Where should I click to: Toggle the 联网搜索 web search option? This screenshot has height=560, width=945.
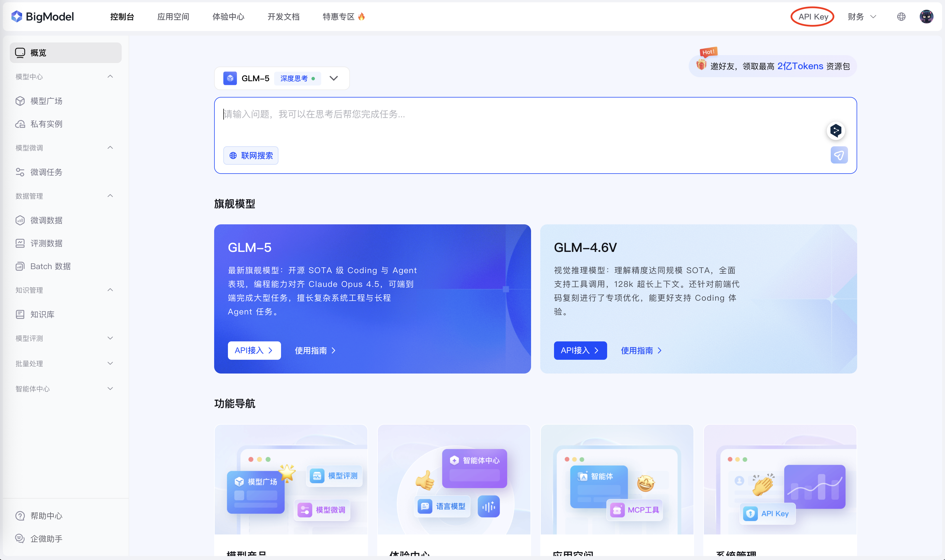point(251,155)
